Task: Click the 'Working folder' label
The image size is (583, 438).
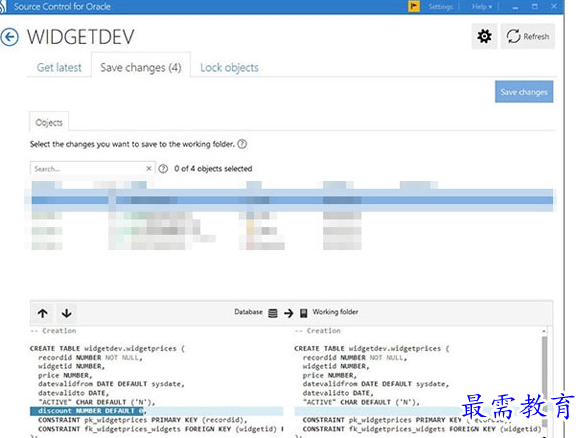Action: 335,312
